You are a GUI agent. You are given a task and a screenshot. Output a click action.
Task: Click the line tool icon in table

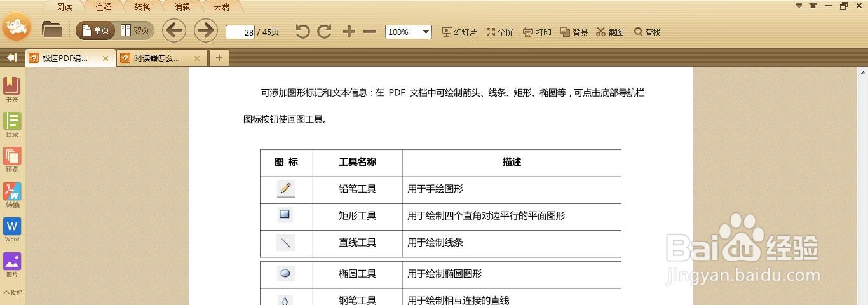point(285,242)
